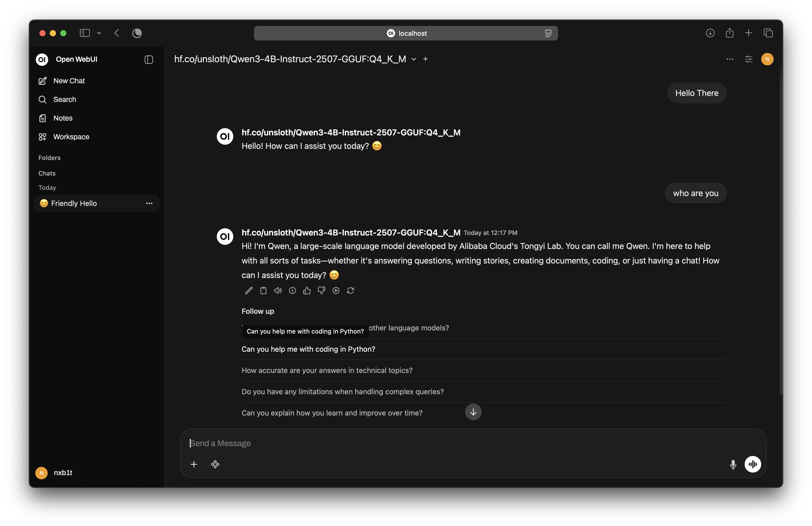812x526 pixels.
Task: Copy the assistant's reply using the copy icon
Action: click(x=263, y=290)
